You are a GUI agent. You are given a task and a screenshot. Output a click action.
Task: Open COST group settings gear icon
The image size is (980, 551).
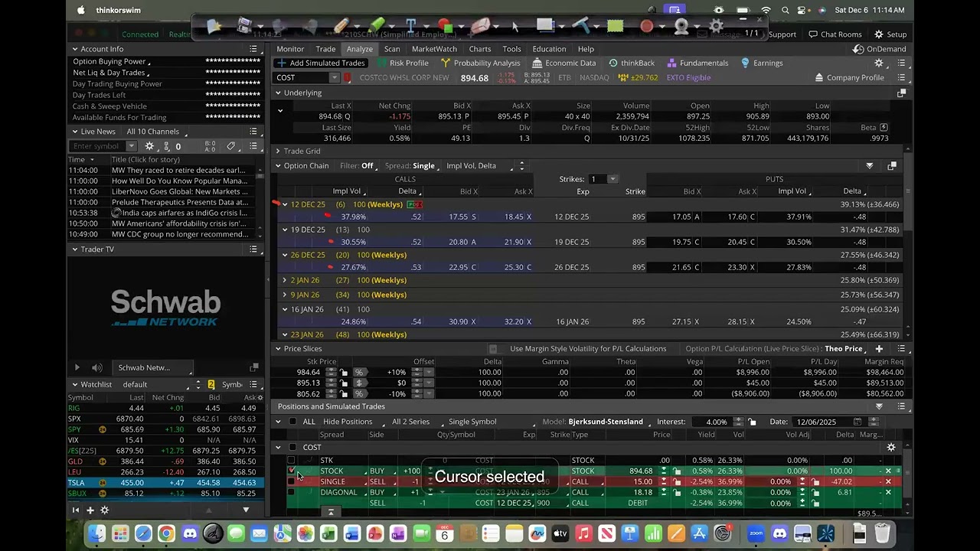click(x=890, y=447)
